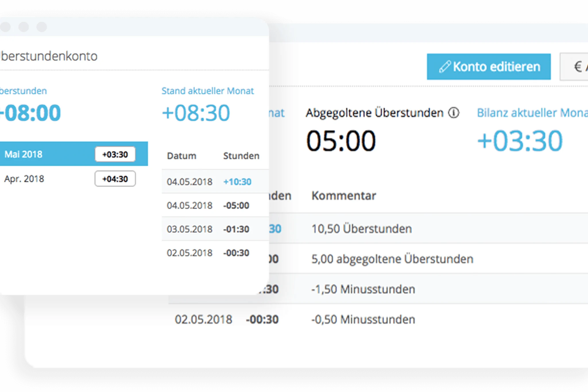The width and height of the screenshot is (588, 392).
Task: Select the 04.05.2018 row with -05:00
Action: tap(215, 205)
